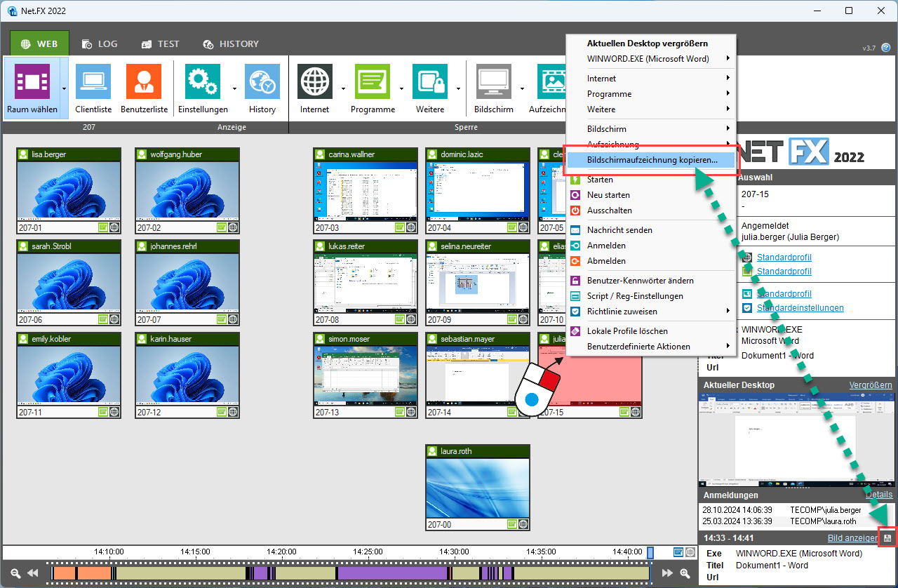898x588 pixels.
Task: Rewind the timeline with double-left arrows
Action: pyautogui.click(x=33, y=573)
